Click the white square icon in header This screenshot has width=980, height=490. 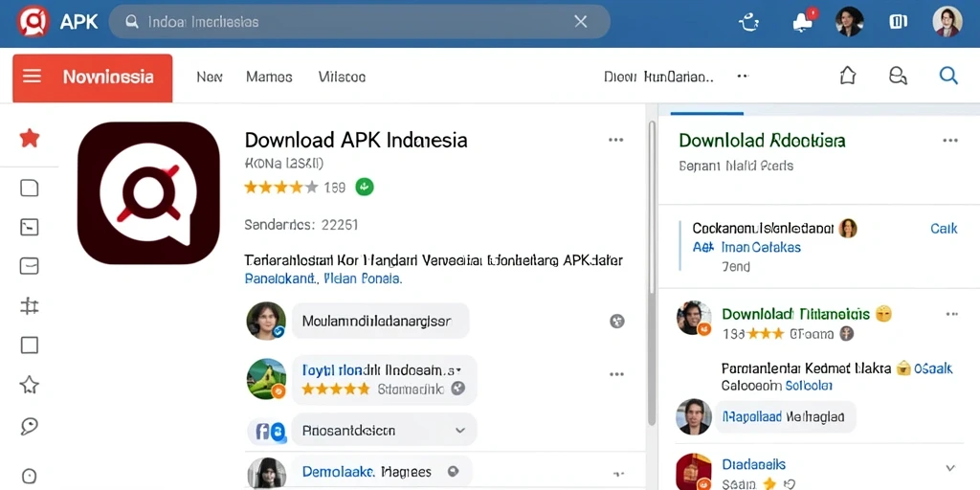898,22
